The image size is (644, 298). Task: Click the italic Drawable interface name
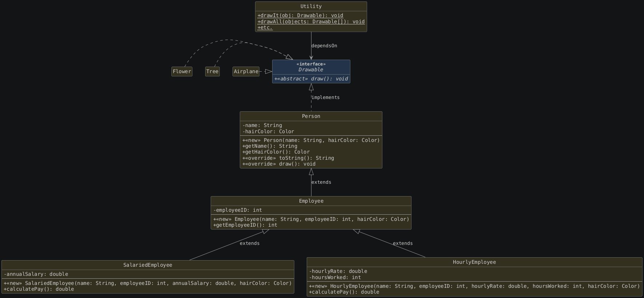pos(311,70)
